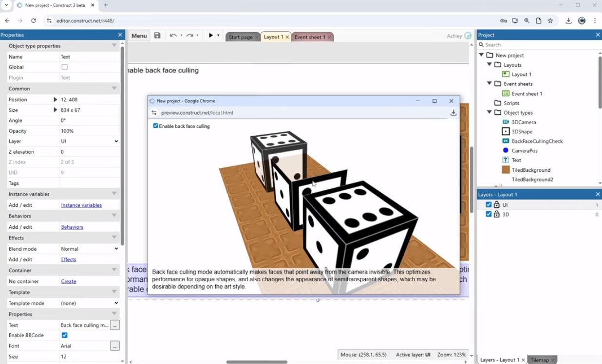Screen dimensions: 602x364
Task: Click the Create container link
Action: click(x=68, y=281)
